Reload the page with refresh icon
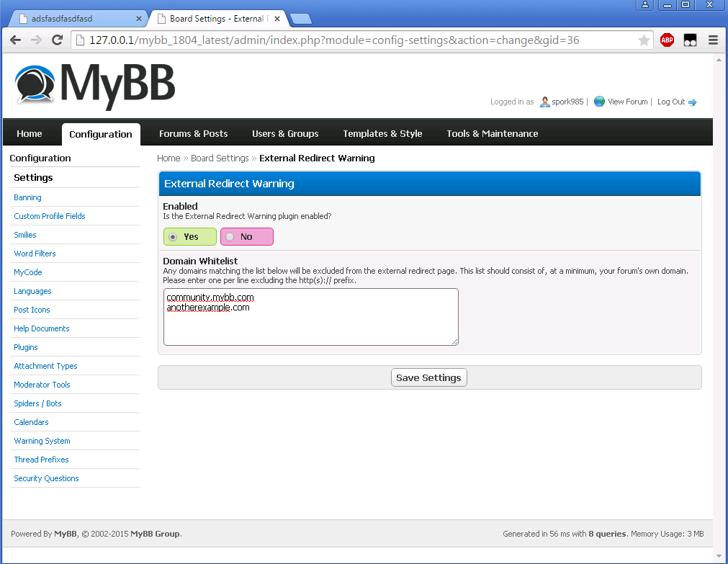Image resolution: width=728 pixels, height=564 pixels. click(x=57, y=40)
